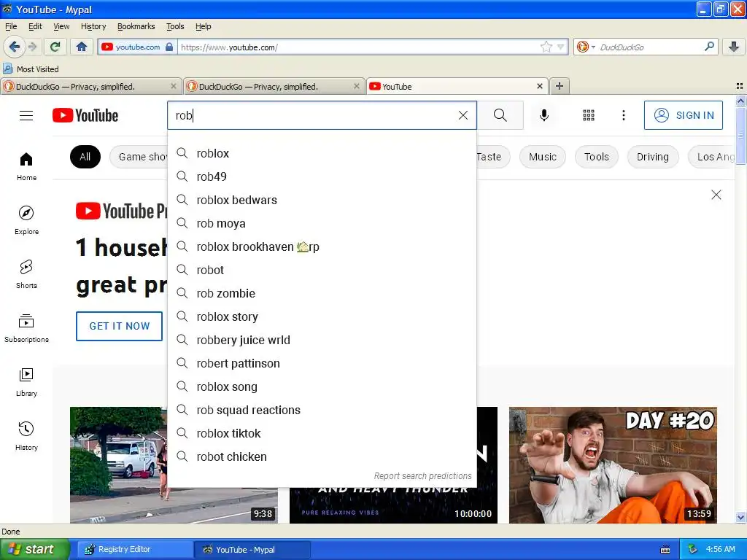747x560 pixels.
Task: Open the List all tabs button
Action: (x=740, y=86)
